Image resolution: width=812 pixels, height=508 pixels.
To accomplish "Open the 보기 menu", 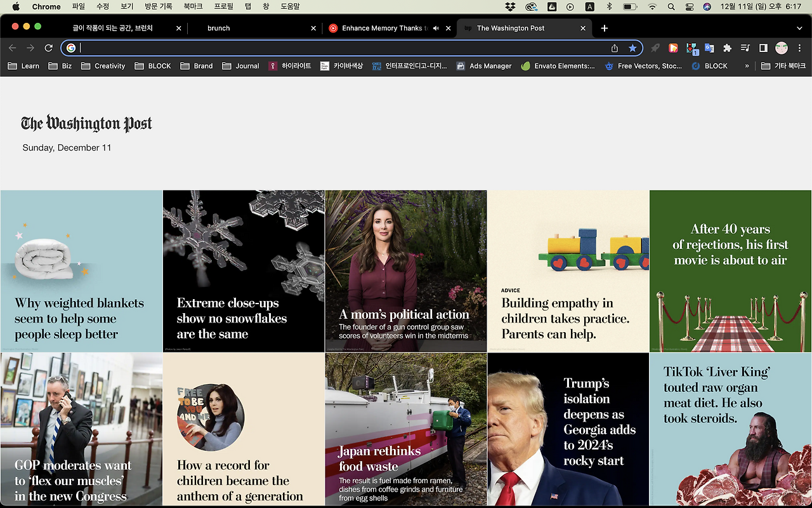I will 127,7.
